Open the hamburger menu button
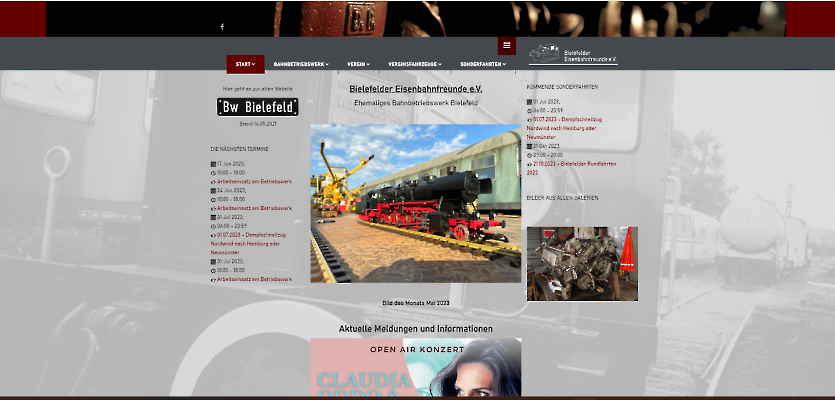The image size is (835, 400). point(506,45)
